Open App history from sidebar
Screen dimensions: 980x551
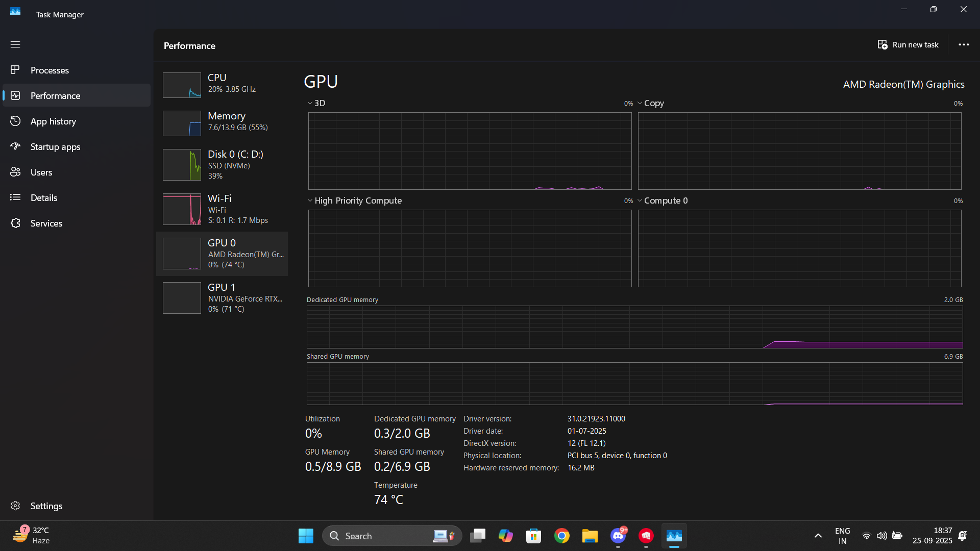point(53,121)
